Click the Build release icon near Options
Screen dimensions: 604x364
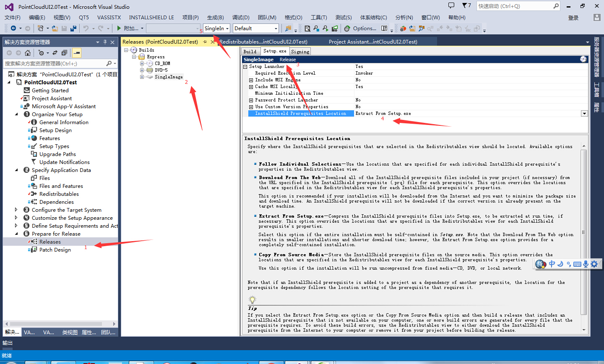tap(335, 28)
